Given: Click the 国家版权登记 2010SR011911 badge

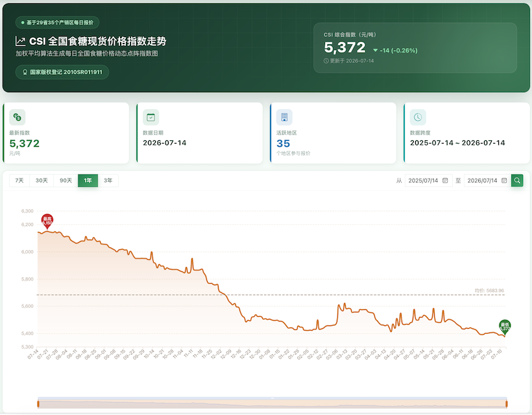Looking at the screenshot, I should 62,72.
